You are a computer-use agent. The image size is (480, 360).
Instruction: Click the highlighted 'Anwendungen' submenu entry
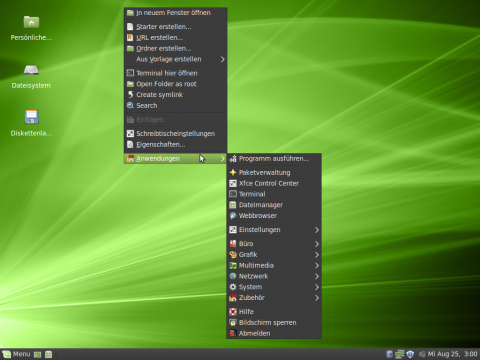click(176, 159)
